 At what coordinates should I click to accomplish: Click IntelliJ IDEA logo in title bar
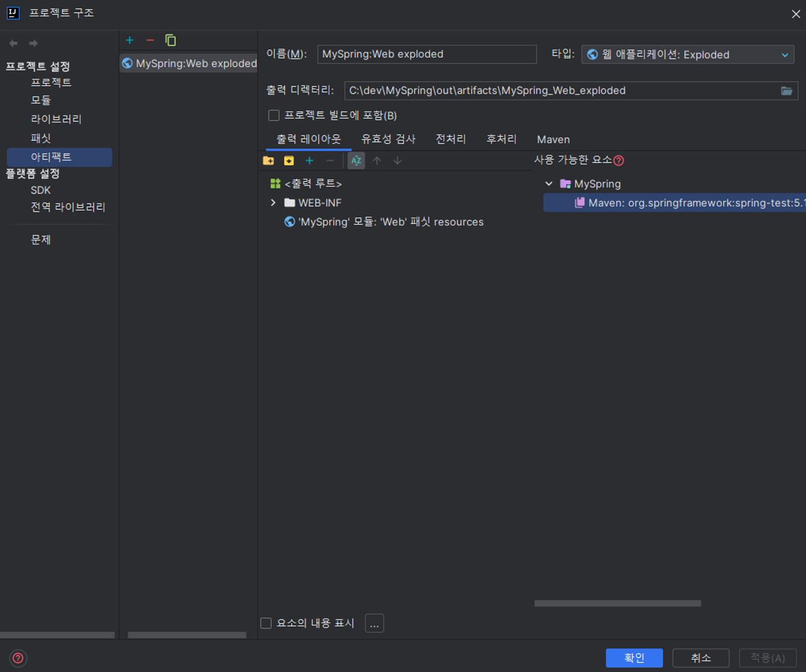[x=13, y=13]
